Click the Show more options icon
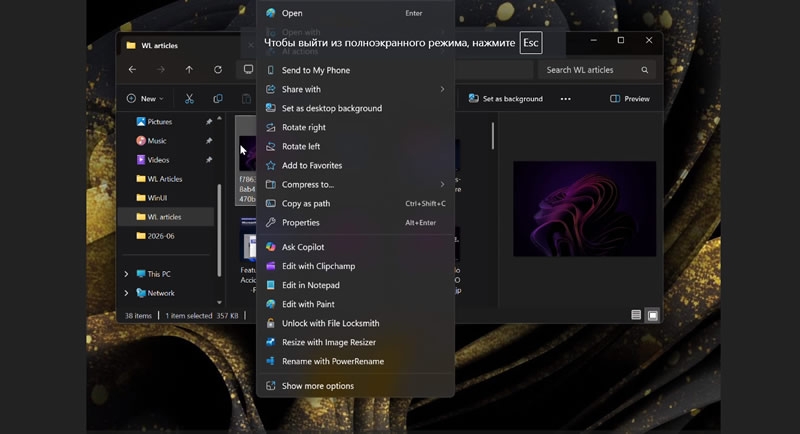This screenshot has width=800, height=434. pyautogui.click(x=271, y=386)
